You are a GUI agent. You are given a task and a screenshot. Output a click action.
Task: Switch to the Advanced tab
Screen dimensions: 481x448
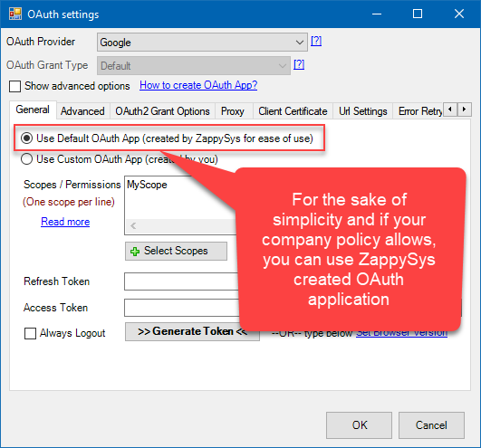(82, 111)
